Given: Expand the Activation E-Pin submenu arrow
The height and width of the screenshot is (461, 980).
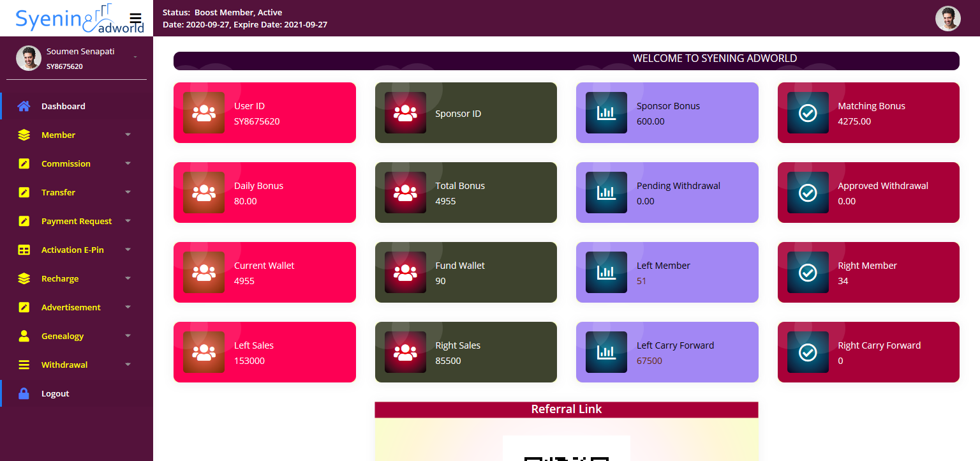Looking at the screenshot, I should coord(128,250).
